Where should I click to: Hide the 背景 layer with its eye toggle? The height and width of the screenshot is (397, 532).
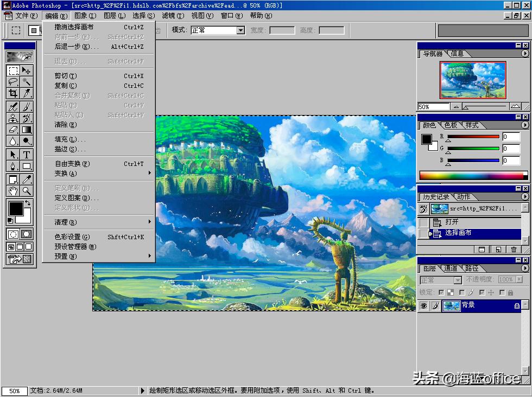pyautogui.click(x=425, y=305)
